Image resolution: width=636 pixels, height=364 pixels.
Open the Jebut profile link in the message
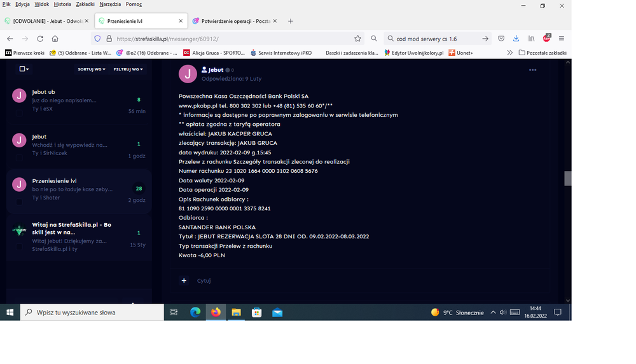click(x=216, y=70)
